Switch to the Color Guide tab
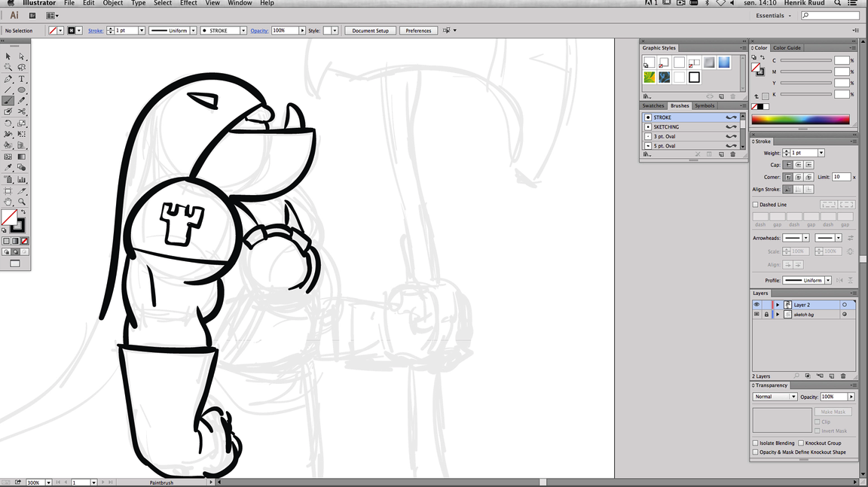 (x=787, y=48)
